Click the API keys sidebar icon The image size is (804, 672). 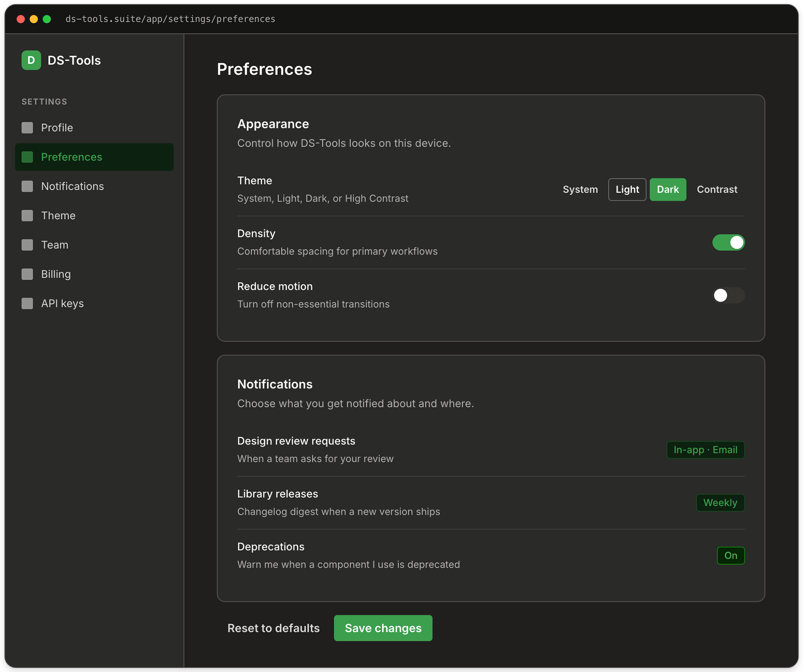tap(27, 304)
